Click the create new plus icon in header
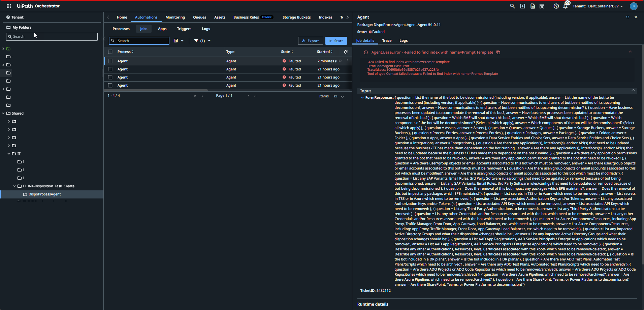This screenshot has width=644, height=310. click(522, 6)
